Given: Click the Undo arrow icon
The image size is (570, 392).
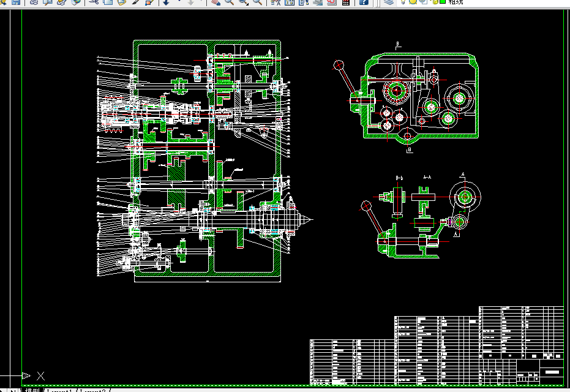Looking at the screenshot, I should click(x=166, y=2).
